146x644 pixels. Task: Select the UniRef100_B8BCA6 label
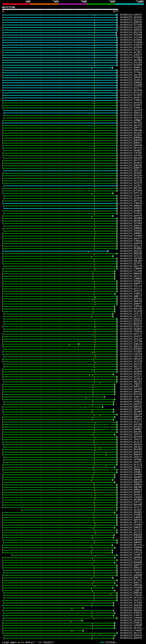point(131,593)
